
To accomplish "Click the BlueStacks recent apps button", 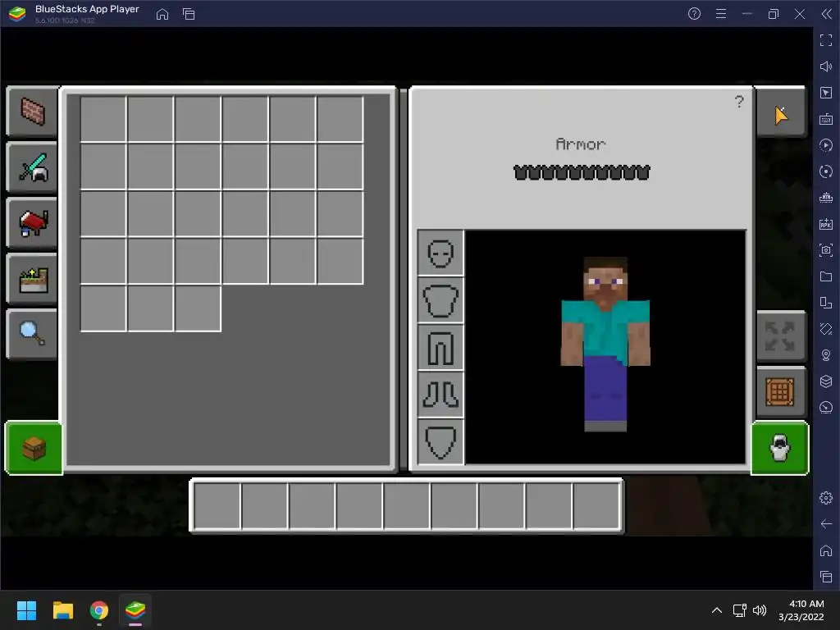I will tap(826, 577).
